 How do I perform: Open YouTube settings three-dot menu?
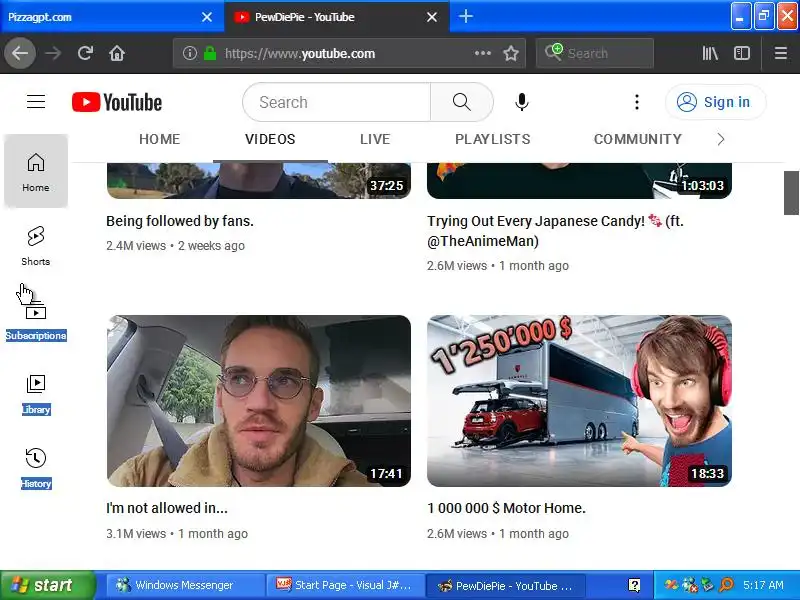pos(637,102)
